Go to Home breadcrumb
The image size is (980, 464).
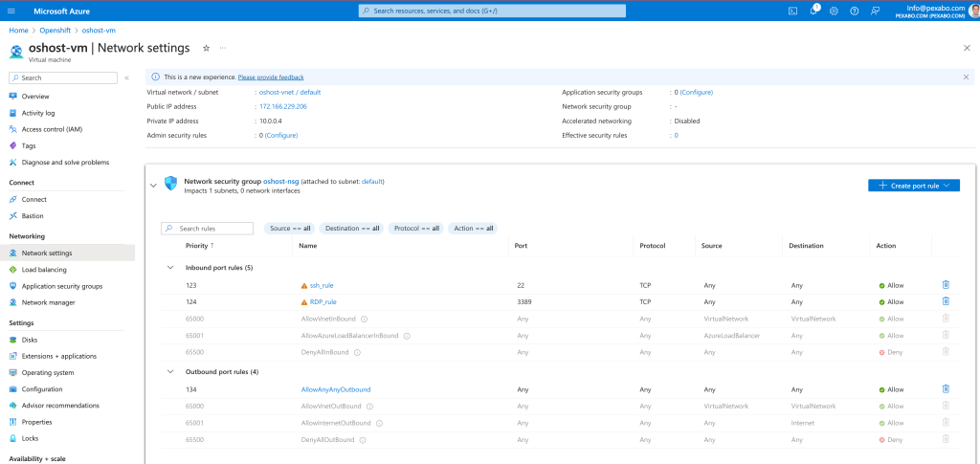(x=19, y=30)
